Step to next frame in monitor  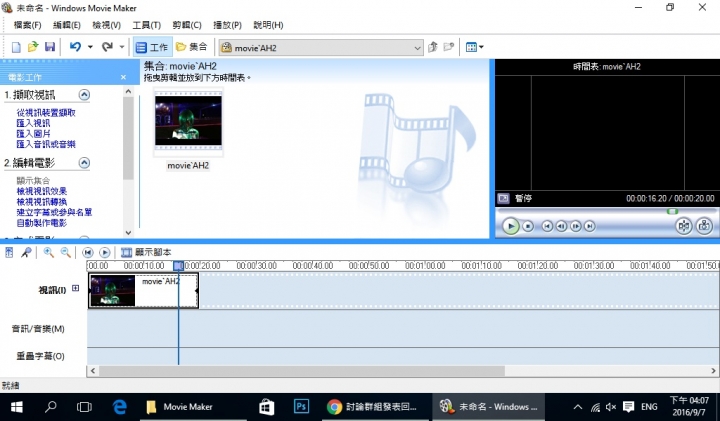(x=575, y=226)
